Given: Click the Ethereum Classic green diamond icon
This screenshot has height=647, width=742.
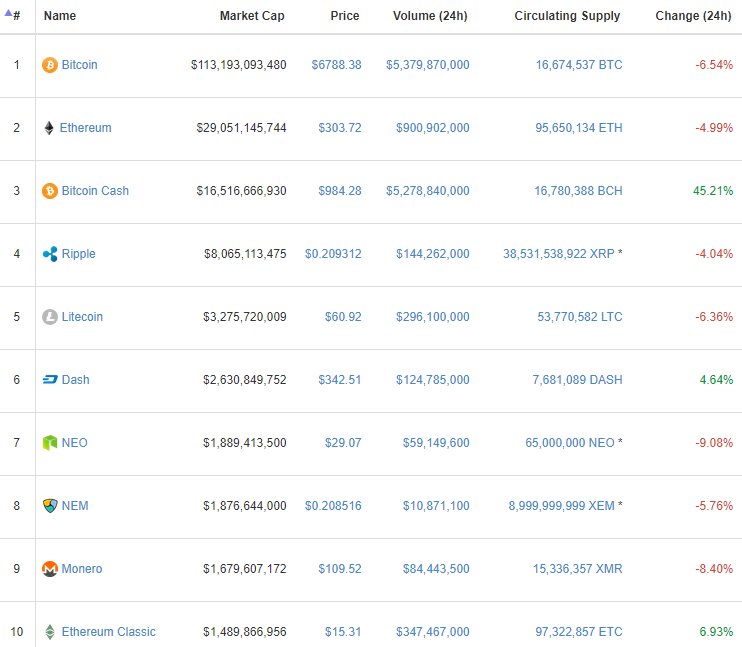Looking at the screenshot, I should [50, 631].
